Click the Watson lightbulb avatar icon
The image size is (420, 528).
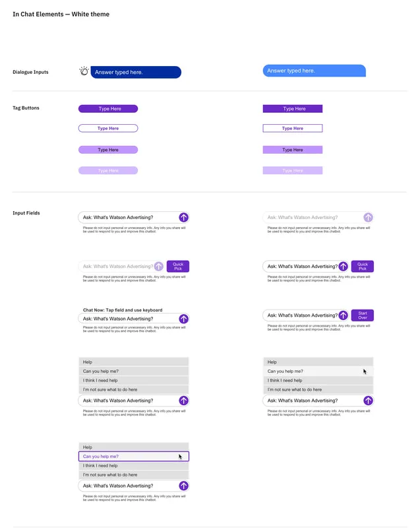(x=84, y=71)
